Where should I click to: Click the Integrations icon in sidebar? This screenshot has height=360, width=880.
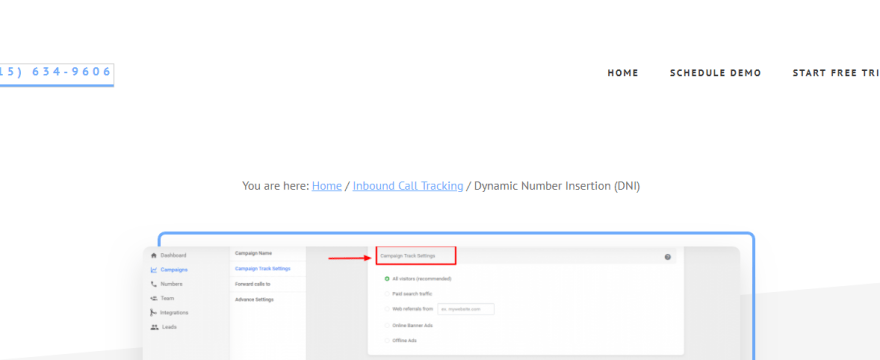(154, 313)
